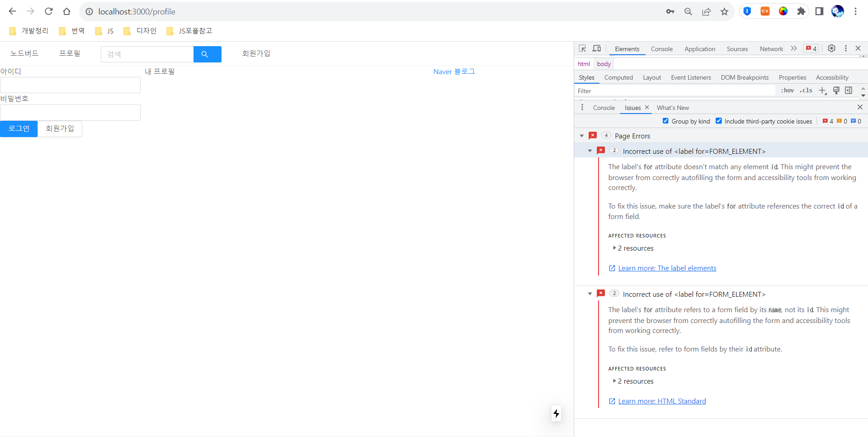Expand 2 resources under the first issue
868x437 pixels.
click(633, 248)
